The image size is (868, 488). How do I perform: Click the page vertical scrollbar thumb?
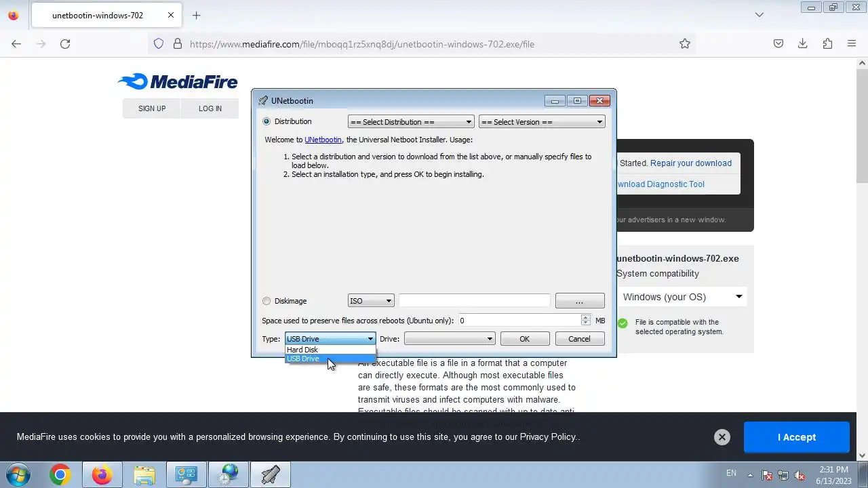tap(863, 125)
